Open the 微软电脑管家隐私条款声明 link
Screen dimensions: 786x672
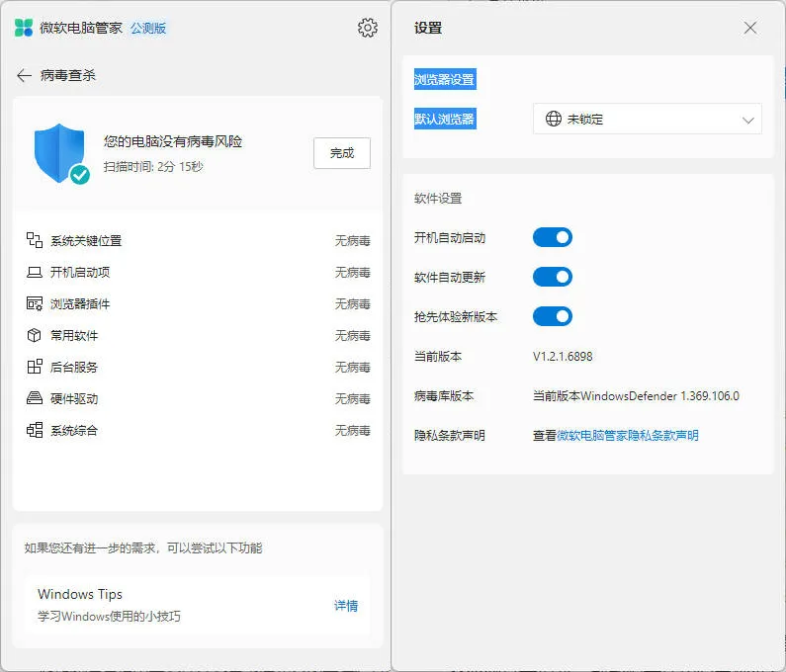tap(628, 436)
